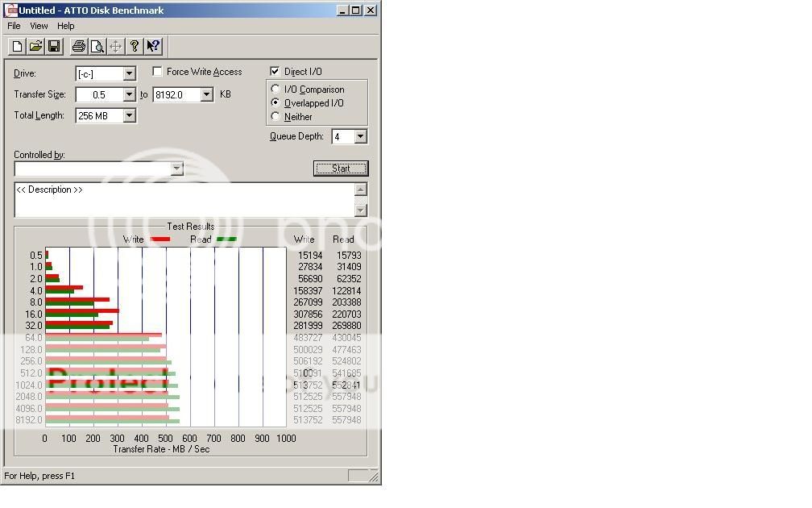812x508 pixels.
Task: Uncheck the Direct I/O checkbox
Action: (x=275, y=71)
